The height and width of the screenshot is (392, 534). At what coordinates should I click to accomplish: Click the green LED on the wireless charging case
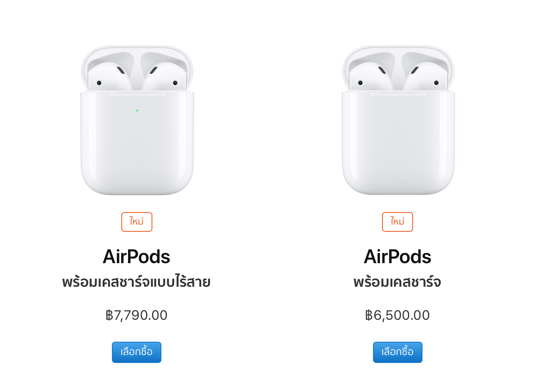(x=137, y=110)
